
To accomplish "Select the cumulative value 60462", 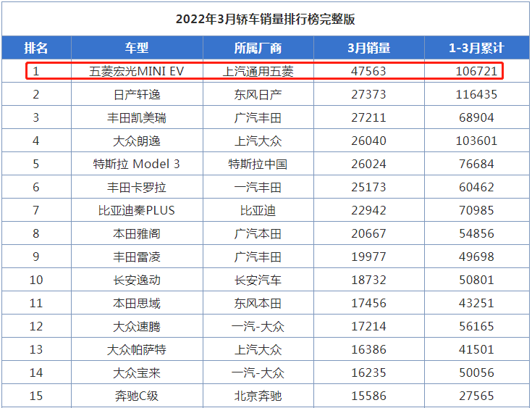I will [476, 187].
